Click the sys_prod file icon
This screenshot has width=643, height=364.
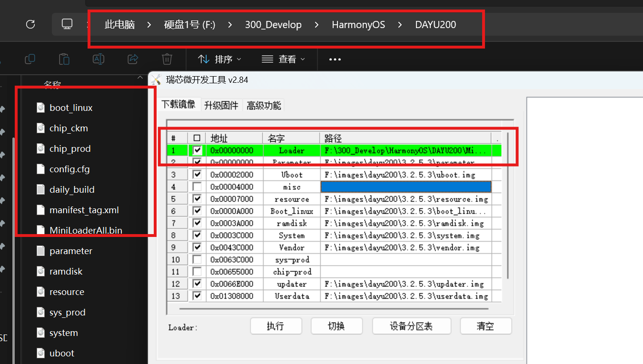point(41,312)
